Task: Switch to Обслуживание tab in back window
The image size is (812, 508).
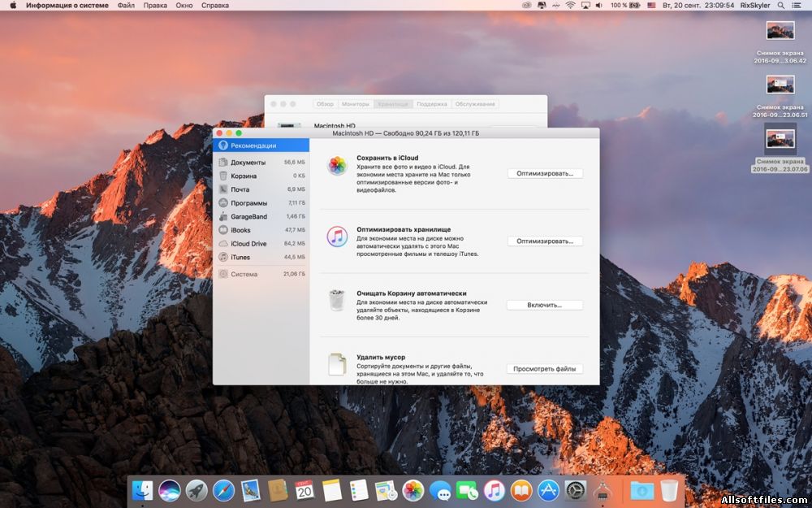Action: point(475,104)
